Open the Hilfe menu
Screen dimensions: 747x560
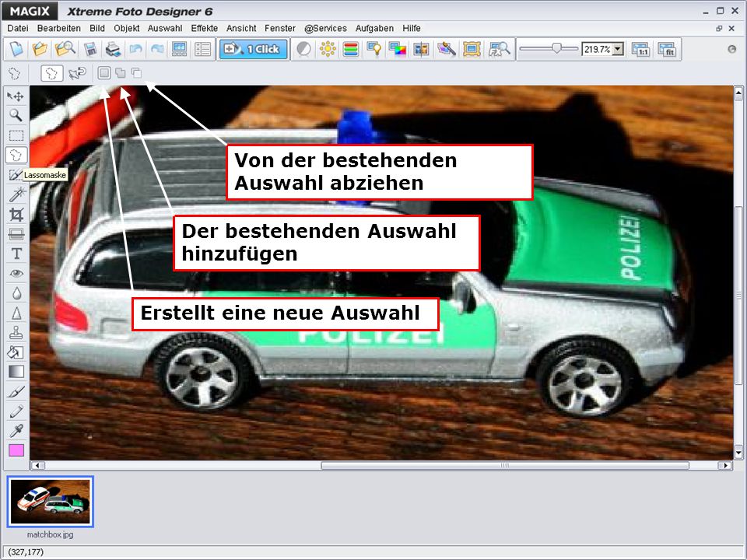pyautogui.click(x=412, y=29)
